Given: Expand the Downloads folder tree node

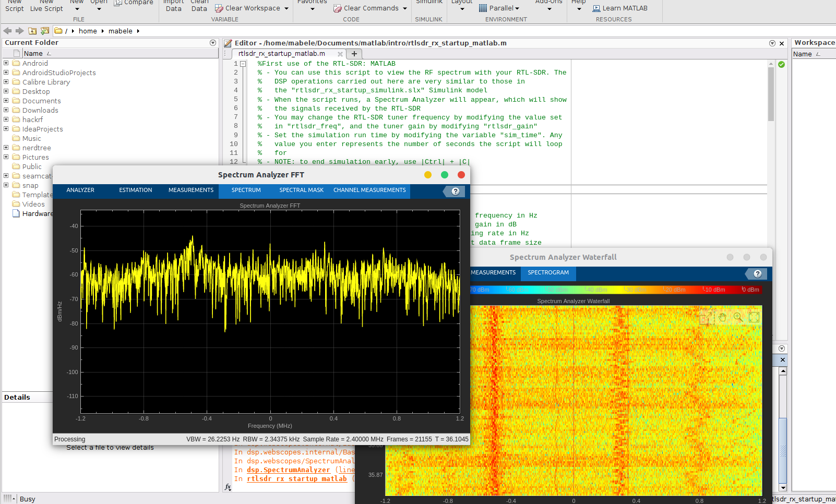Looking at the screenshot, I should click(x=6, y=110).
